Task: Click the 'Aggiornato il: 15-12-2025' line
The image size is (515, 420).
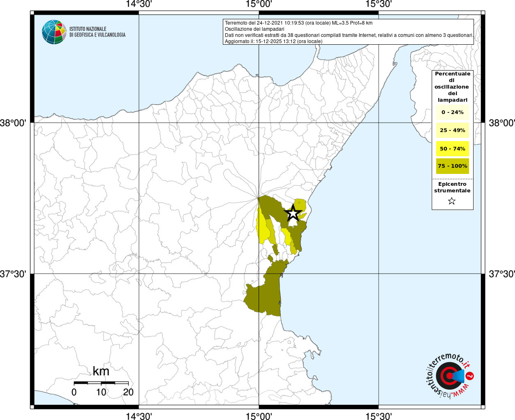Action: (274, 41)
